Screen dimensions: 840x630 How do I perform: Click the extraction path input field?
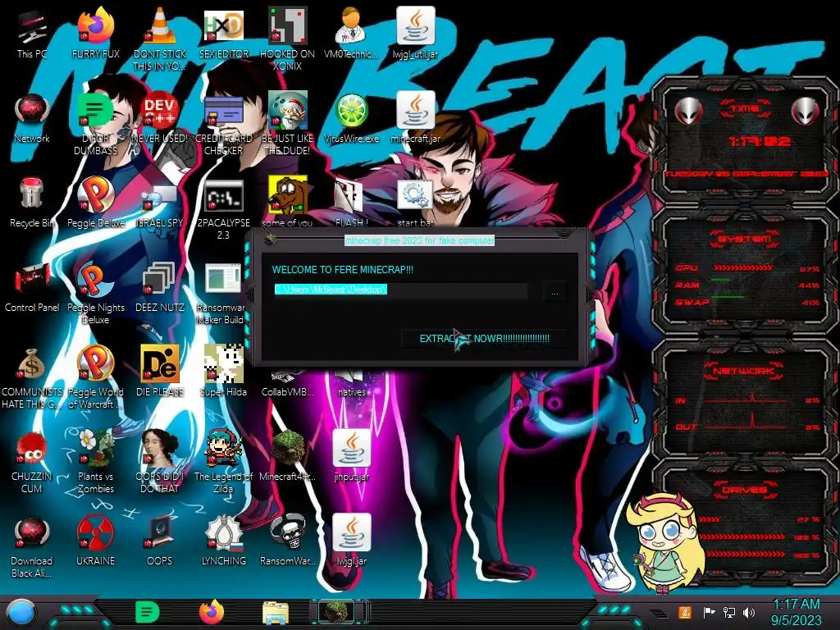(400, 290)
